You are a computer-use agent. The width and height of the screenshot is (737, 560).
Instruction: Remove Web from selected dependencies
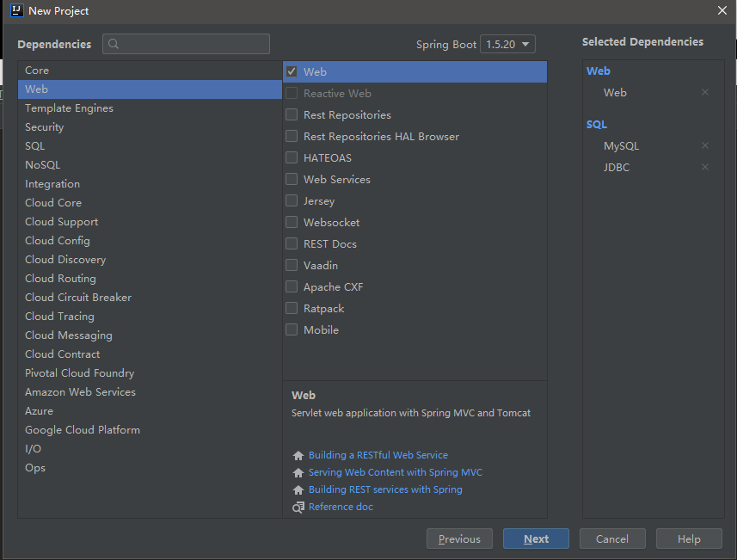(704, 92)
